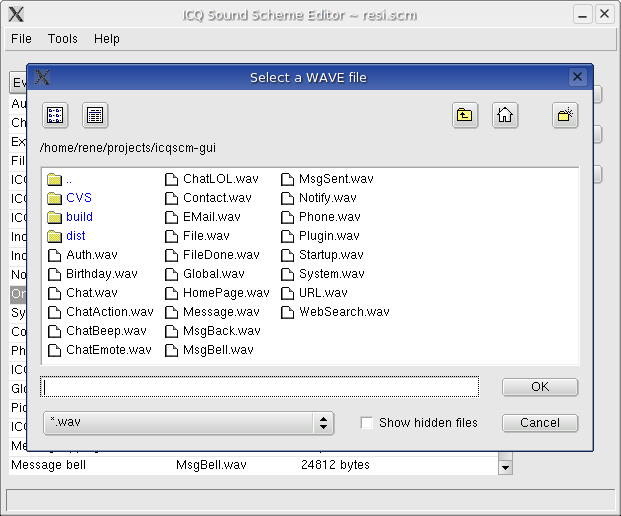Select ChatAction.wav file

[x=100, y=312]
